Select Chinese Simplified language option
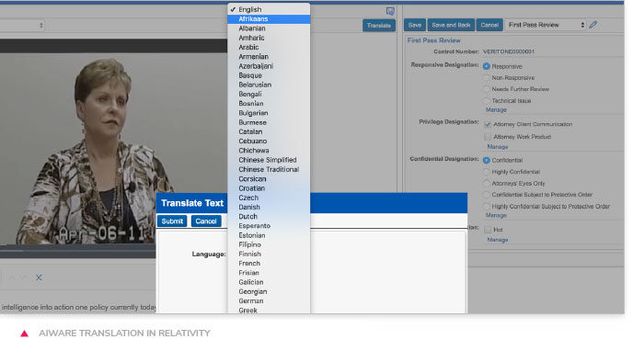 pos(269,160)
